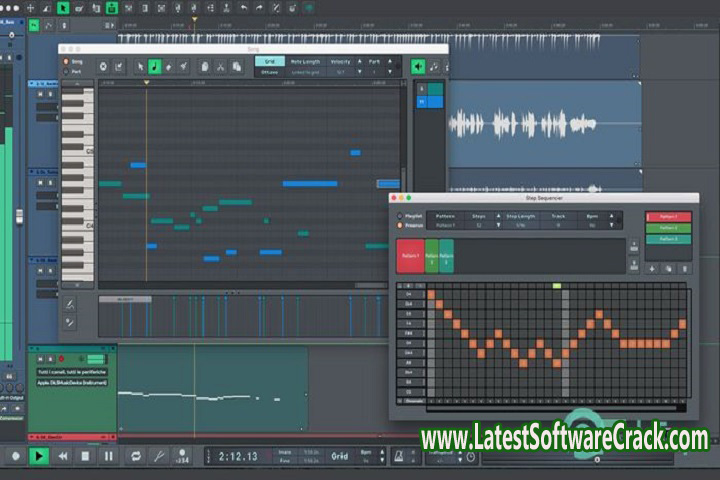Click the Rewind button in transport bar
The height and width of the screenshot is (480, 720).
pos(63,456)
